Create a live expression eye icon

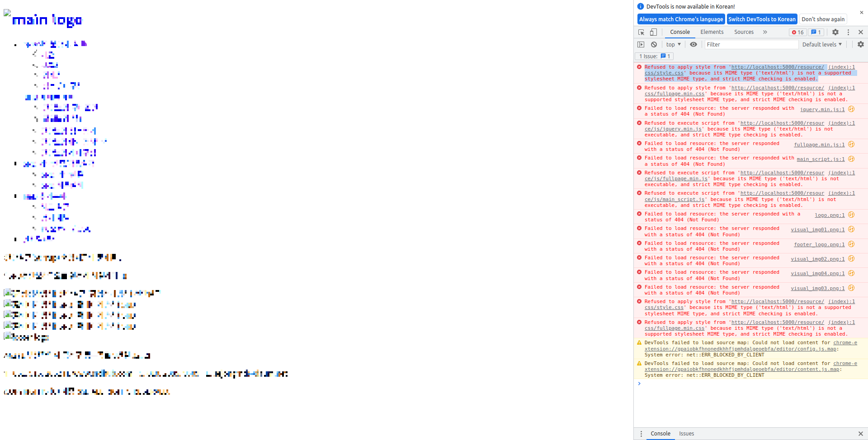point(693,44)
